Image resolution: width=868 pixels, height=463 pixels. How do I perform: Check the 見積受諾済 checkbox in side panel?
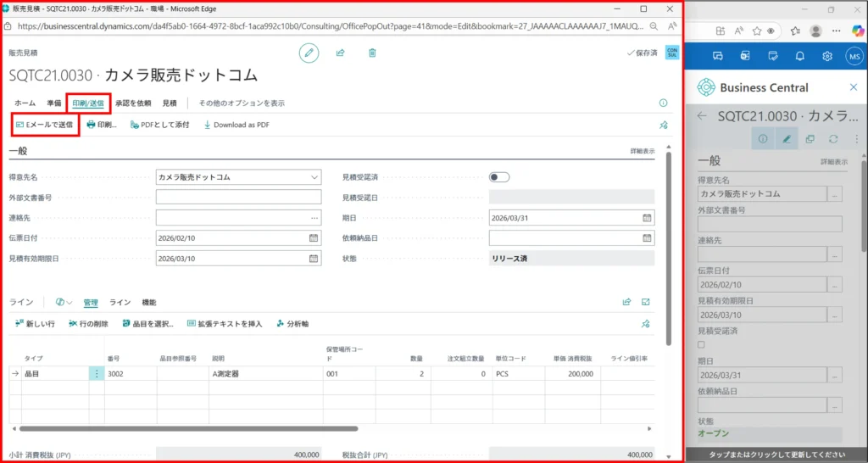point(701,345)
